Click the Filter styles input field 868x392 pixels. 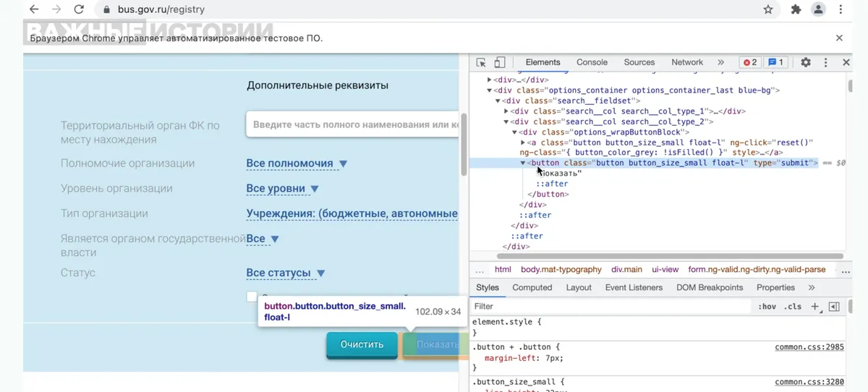[x=611, y=307]
